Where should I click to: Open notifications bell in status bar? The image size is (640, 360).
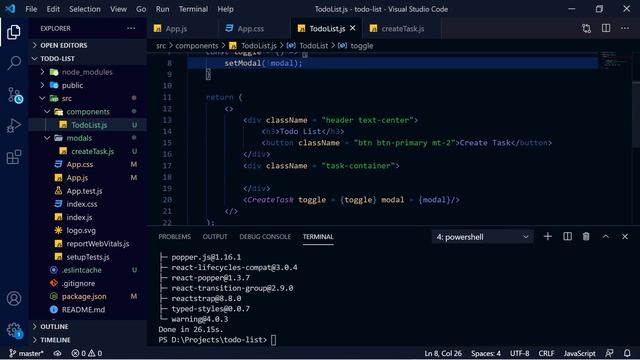click(627, 353)
